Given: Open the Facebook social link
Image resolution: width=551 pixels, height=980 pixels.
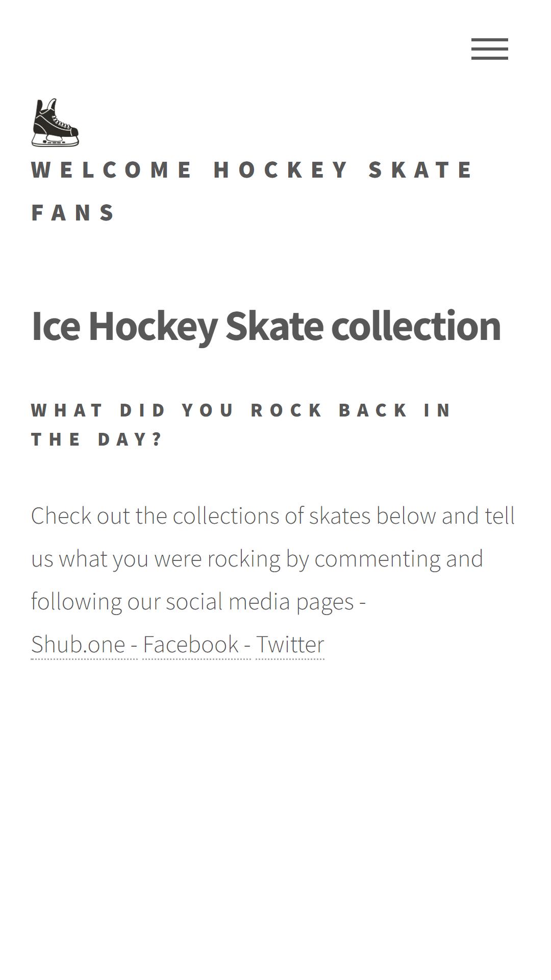Looking at the screenshot, I should click(x=191, y=644).
